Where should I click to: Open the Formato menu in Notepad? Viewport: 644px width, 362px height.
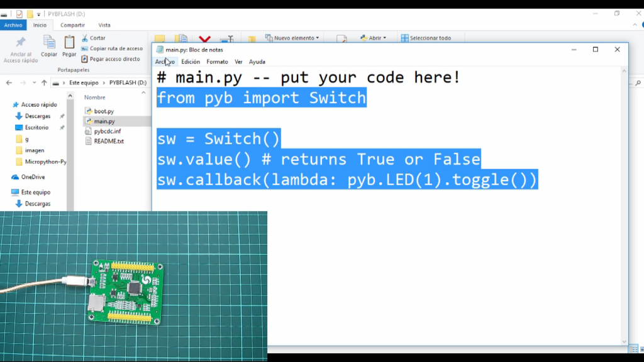(217, 62)
